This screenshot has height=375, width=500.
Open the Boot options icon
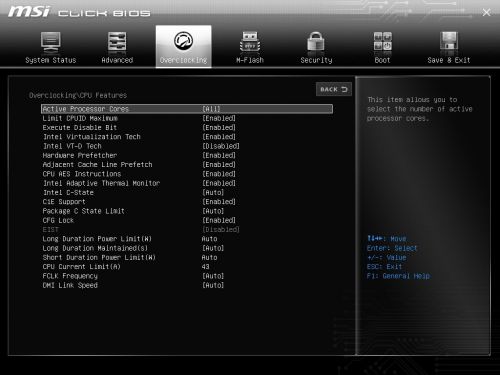tap(383, 42)
